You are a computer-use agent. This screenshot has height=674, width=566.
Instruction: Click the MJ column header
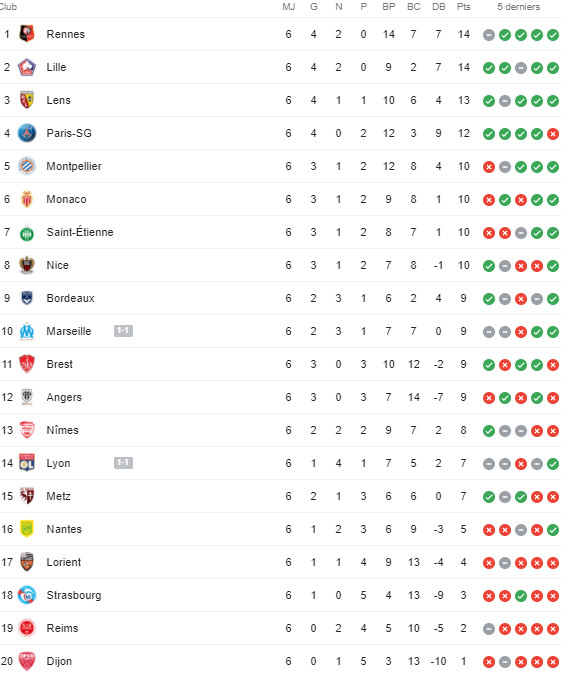(289, 7)
